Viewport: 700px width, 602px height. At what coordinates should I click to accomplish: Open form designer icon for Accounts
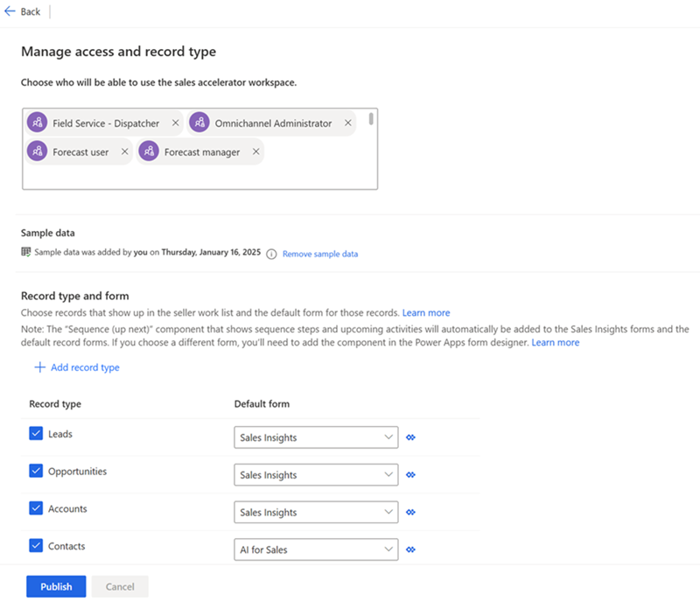(410, 512)
